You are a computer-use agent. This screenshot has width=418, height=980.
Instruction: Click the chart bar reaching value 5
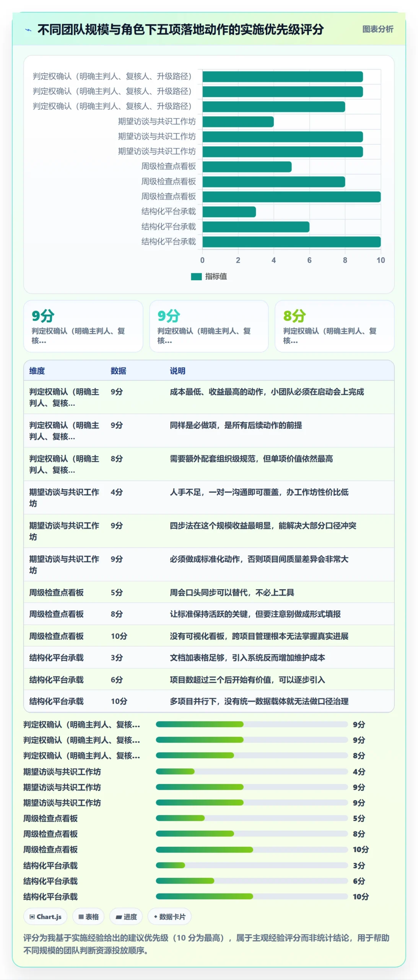point(247,167)
